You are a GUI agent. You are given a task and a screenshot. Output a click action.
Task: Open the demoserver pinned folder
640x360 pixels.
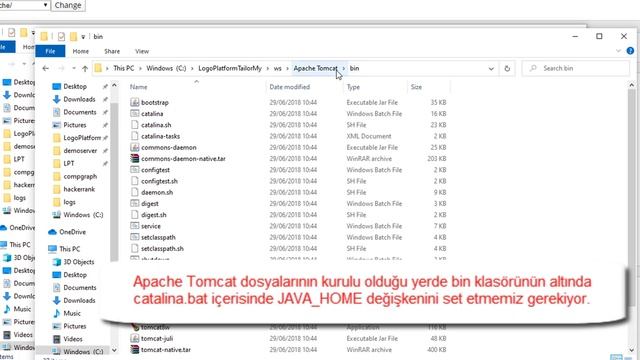point(80,151)
